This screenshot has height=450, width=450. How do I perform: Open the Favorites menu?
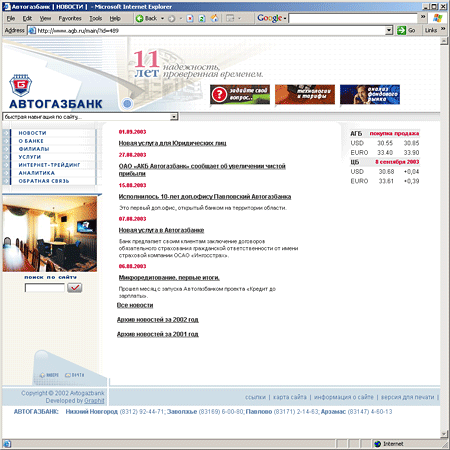click(70, 18)
